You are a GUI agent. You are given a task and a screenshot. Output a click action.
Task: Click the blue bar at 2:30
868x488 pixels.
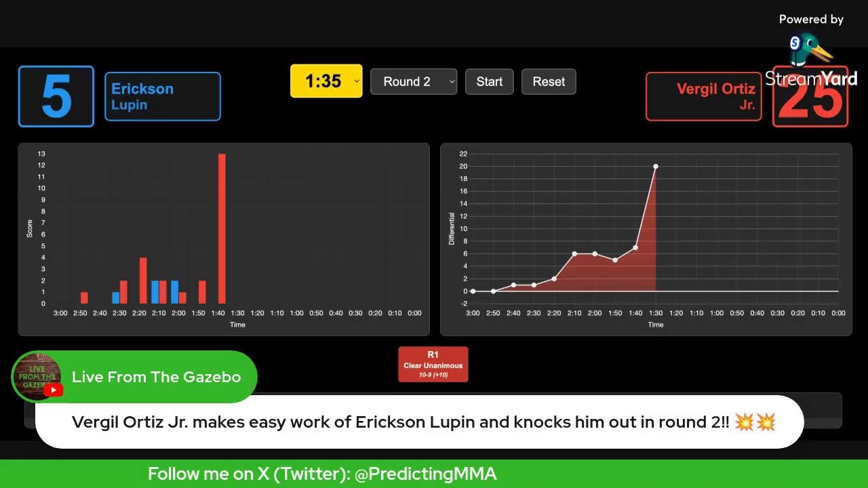click(115, 298)
